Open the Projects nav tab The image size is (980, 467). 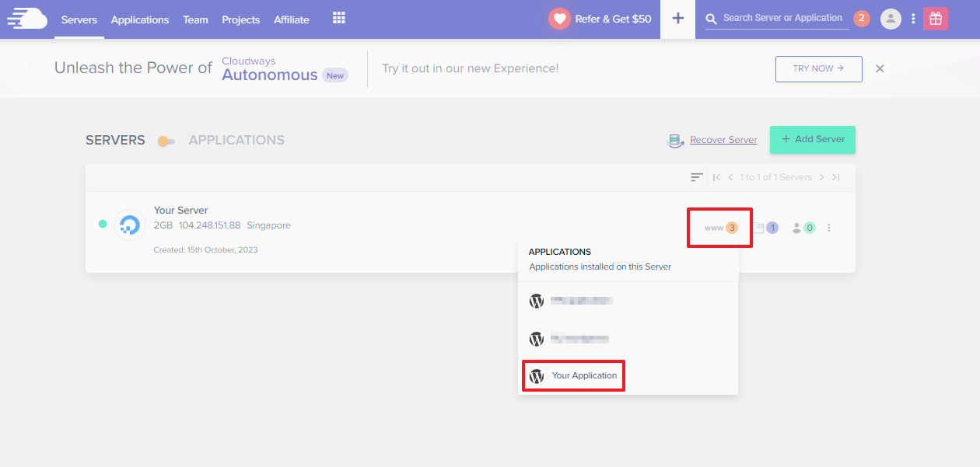(241, 19)
